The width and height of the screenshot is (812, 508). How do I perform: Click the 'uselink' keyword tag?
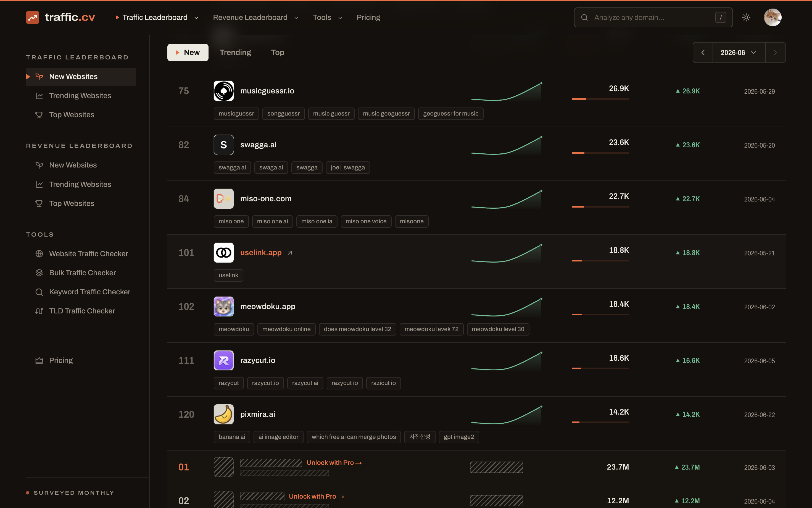click(x=228, y=275)
